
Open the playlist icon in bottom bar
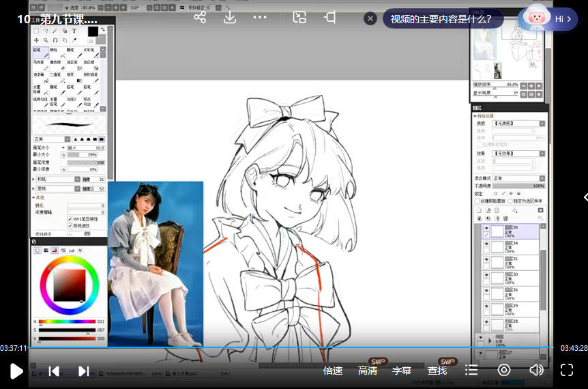[471, 370]
